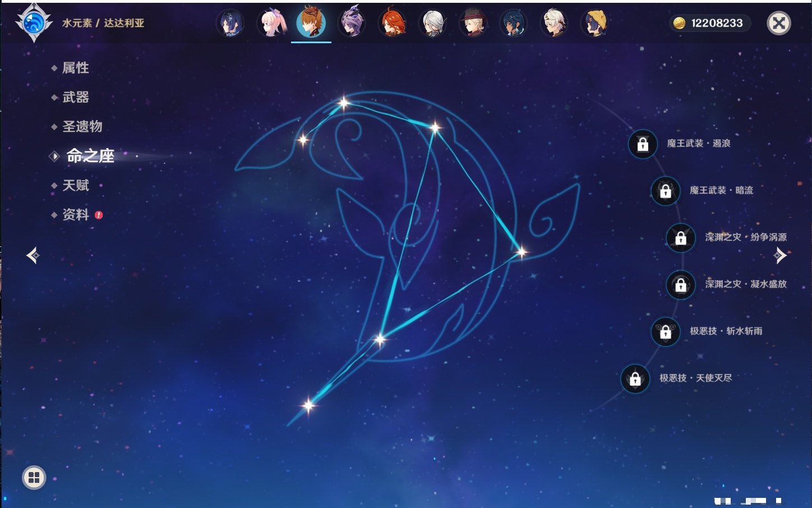
Task: Click the 极恶技·天使灭尽 label
Action: click(x=696, y=378)
